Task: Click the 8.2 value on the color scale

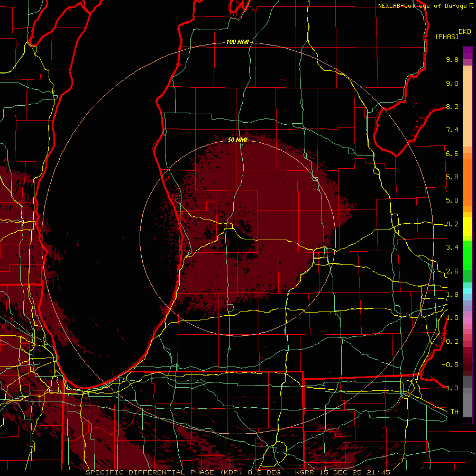Action: click(452, 106)
